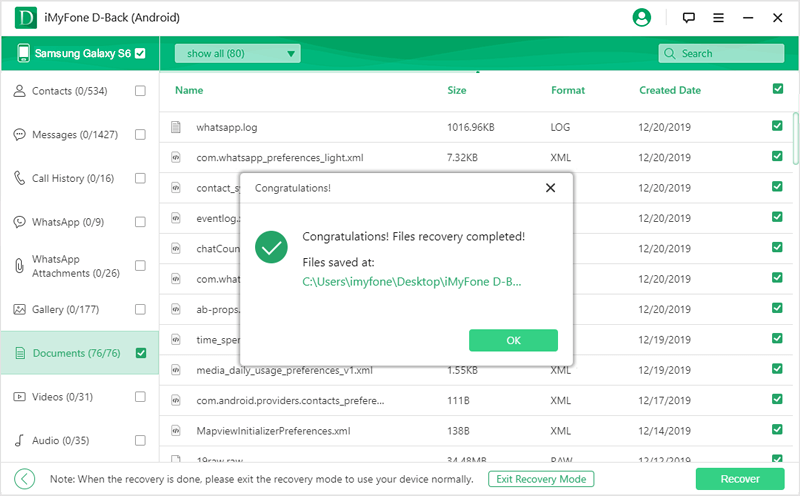
Task: Click the Documents page icon
Action: [x=20, y=353]
